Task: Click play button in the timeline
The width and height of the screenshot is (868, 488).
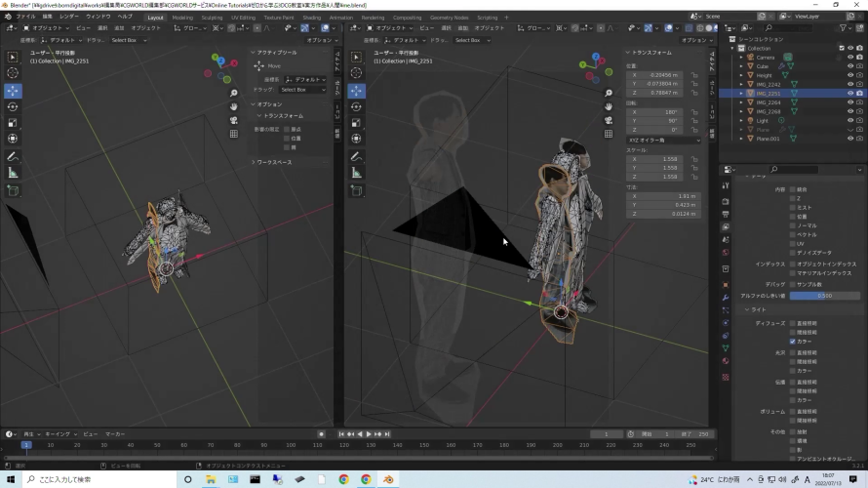Action: coord(369,434)
